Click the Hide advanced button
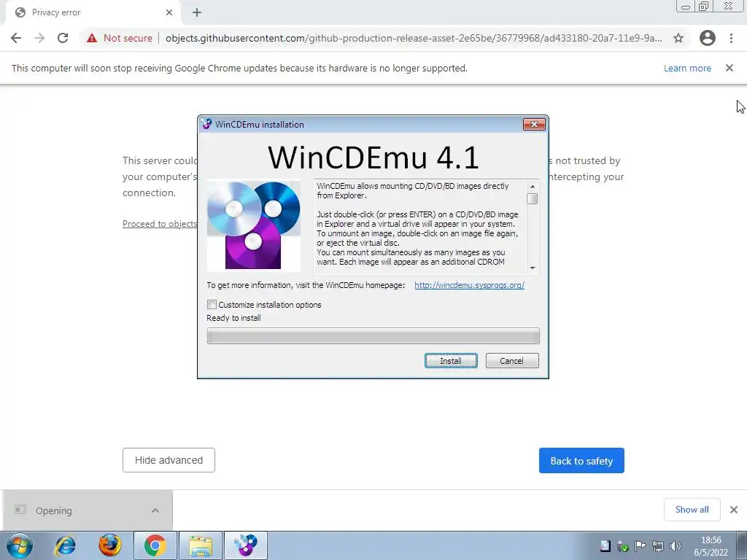747x560 pixels. [x=169, y=460]
